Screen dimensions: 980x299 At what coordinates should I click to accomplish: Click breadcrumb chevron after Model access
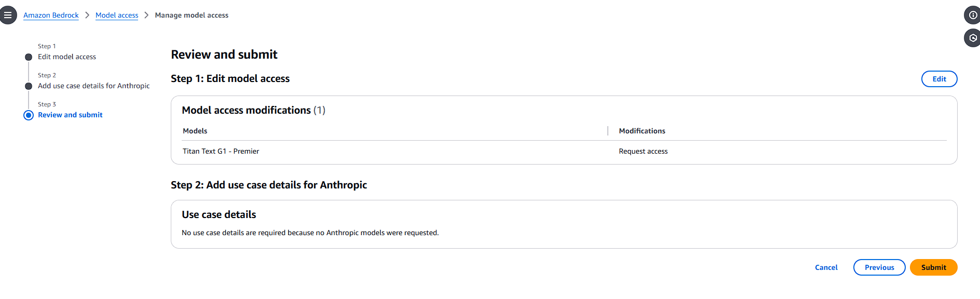point(146,15)
